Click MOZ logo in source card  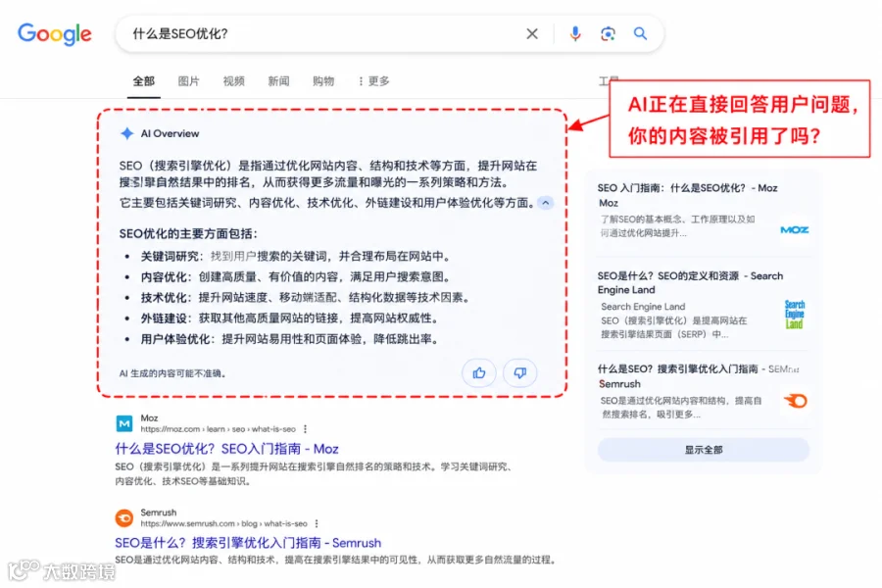(794, 229)
